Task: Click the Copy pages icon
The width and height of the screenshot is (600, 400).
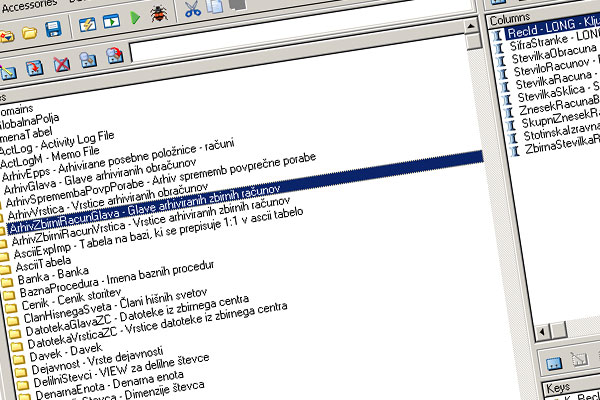Action: tap(215, 9)
